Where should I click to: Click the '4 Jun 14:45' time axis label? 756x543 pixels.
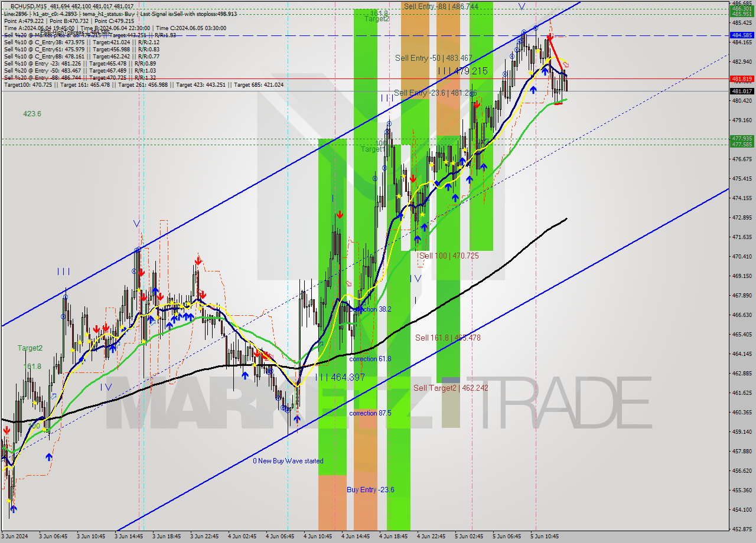tap(356, 537)
